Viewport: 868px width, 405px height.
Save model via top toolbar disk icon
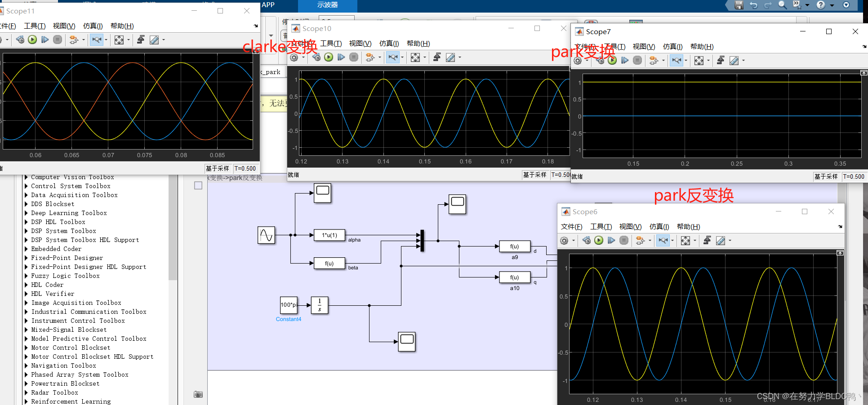pyautogui.click(x=739, y=5)
